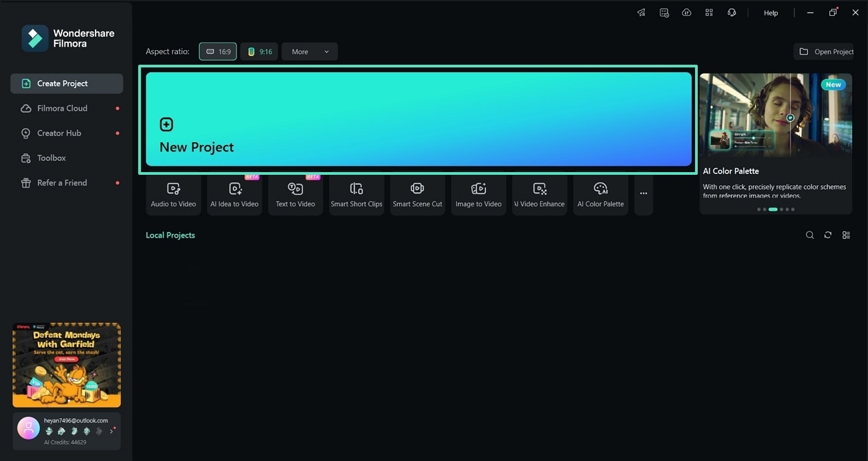The height and width of the screenshot is (461, 868).
Task: Search within Local Projects
Action: click(810, 235)
